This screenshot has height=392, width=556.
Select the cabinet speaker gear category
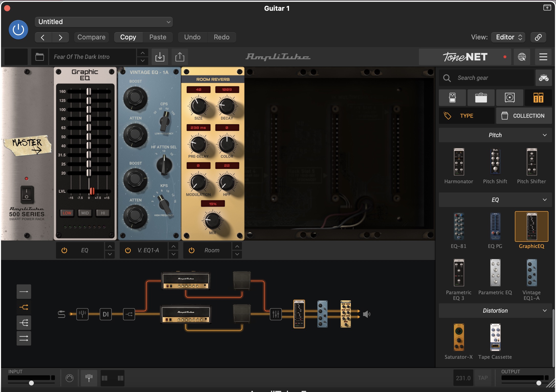(x=509, y=98)
